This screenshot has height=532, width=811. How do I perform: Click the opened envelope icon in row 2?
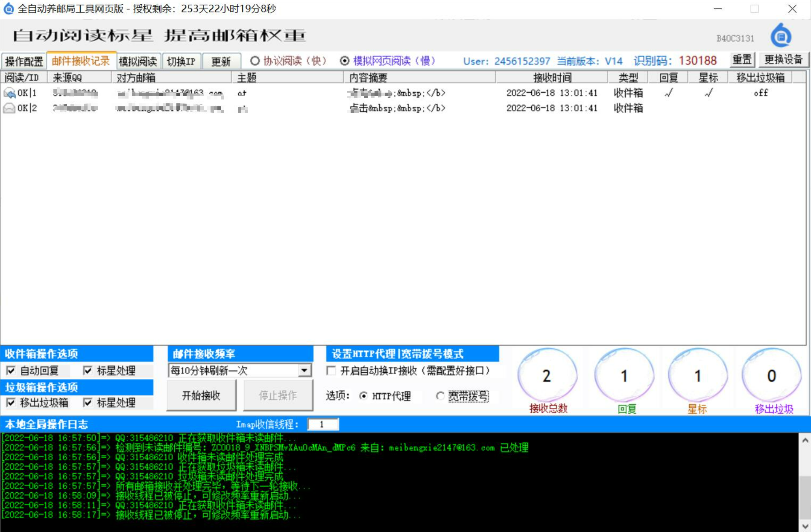coord(9,108)
